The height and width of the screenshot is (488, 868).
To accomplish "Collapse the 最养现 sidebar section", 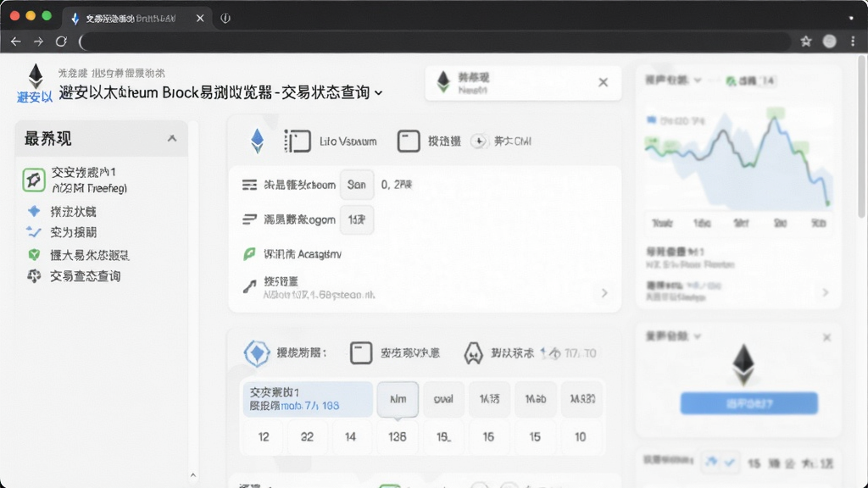I will pos(172,138).
